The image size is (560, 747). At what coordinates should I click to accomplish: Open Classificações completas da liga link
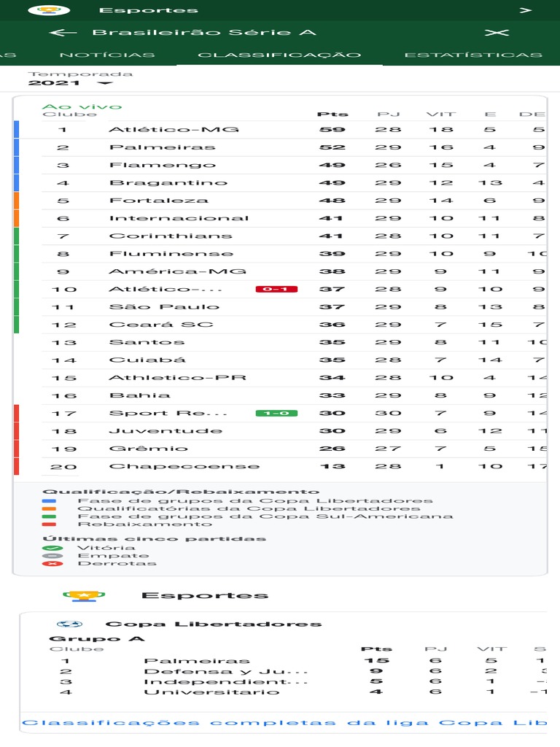click(284, 723)
